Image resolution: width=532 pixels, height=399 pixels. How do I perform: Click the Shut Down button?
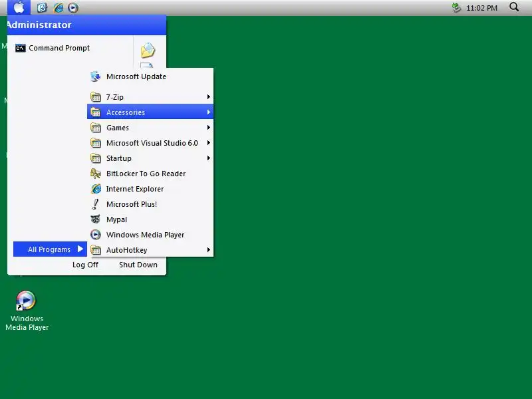(x=138, y=265)
